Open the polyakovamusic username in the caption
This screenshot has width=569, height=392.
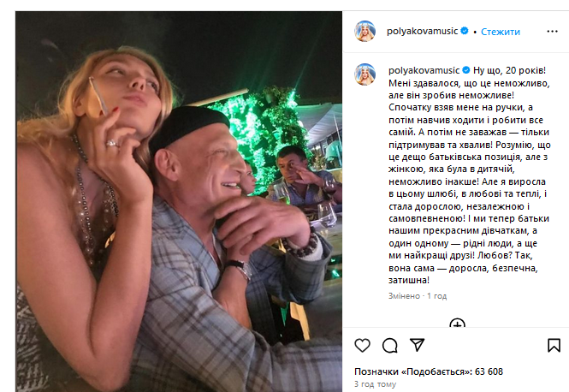tap(423, 69)
